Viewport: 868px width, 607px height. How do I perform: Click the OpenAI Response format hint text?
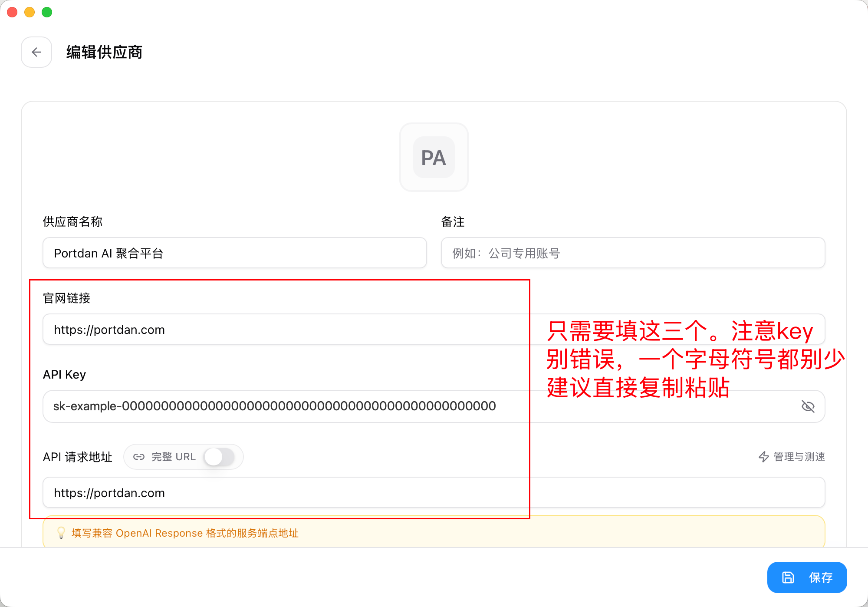tap(185, 533)
